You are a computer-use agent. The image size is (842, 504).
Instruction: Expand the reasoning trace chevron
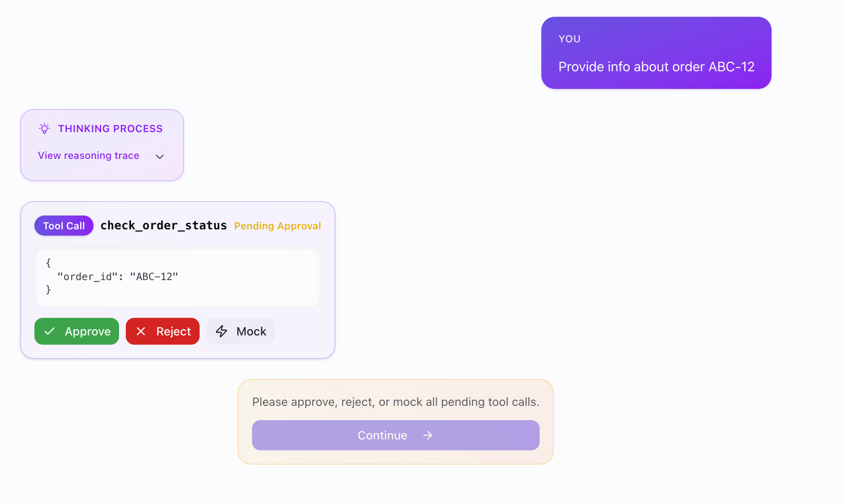tap(159, 156)
